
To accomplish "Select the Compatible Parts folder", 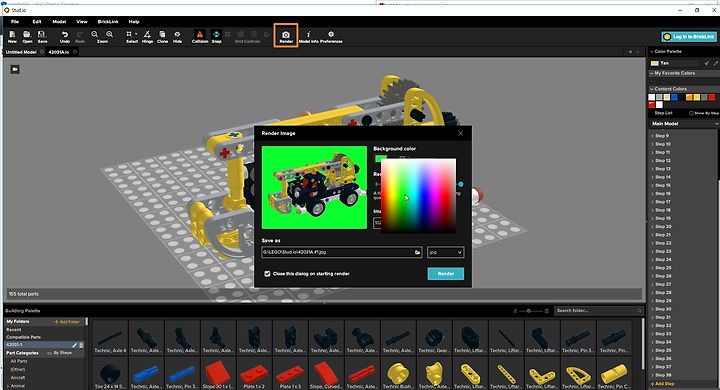I will (23, 337).
